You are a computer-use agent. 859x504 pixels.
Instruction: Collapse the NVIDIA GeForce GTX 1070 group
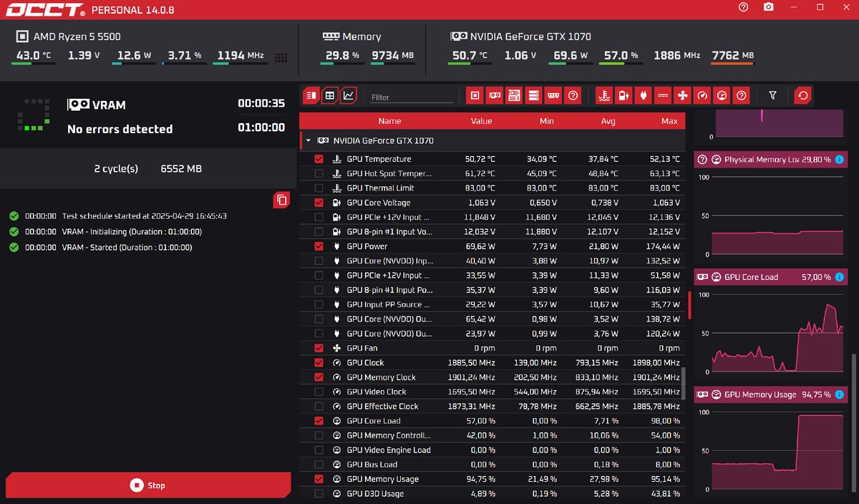308,141
